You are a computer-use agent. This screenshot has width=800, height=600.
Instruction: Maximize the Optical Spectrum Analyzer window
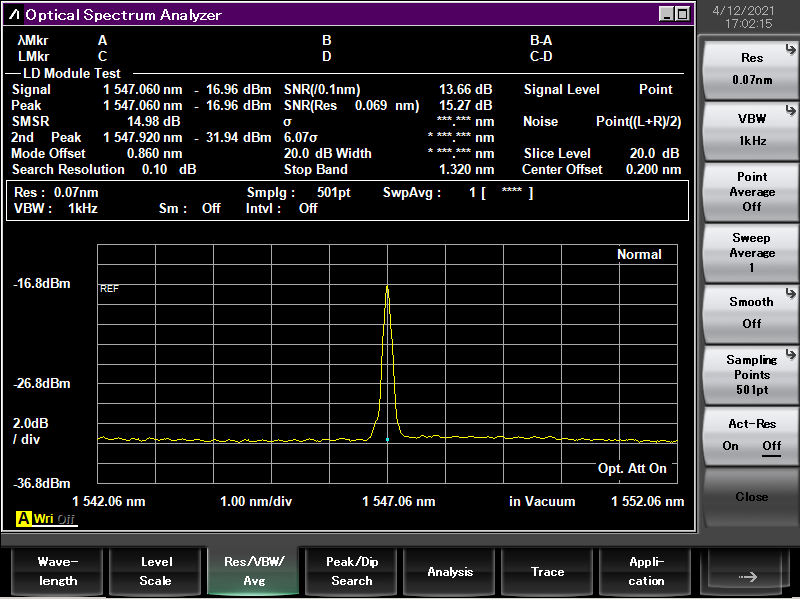point(682,14)
